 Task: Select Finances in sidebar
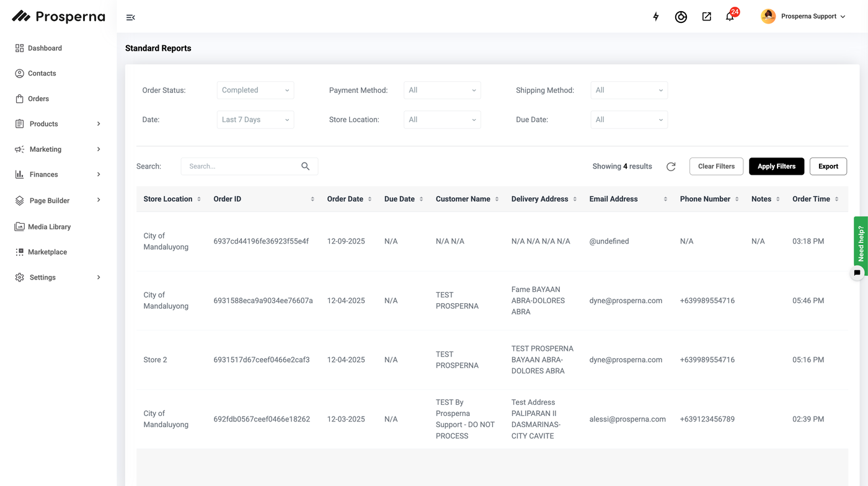43,175
